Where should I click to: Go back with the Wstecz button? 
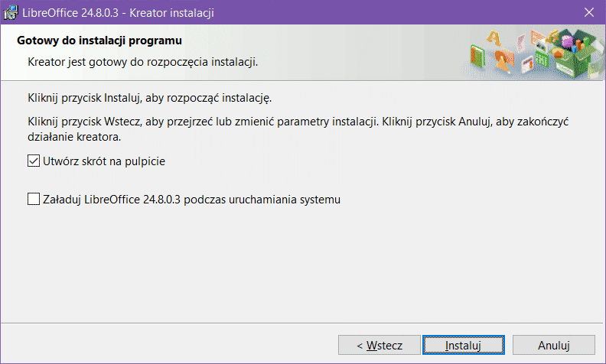(x=380, y=345)
